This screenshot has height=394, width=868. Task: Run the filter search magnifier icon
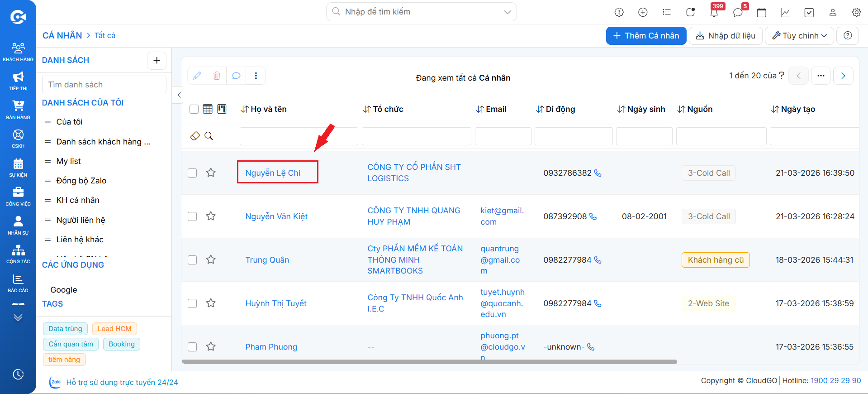click(x=209, y=136)
